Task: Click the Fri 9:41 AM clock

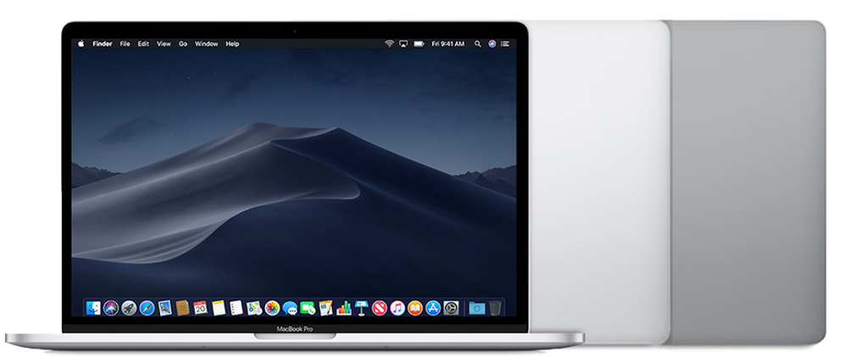Action: (448, 44)
